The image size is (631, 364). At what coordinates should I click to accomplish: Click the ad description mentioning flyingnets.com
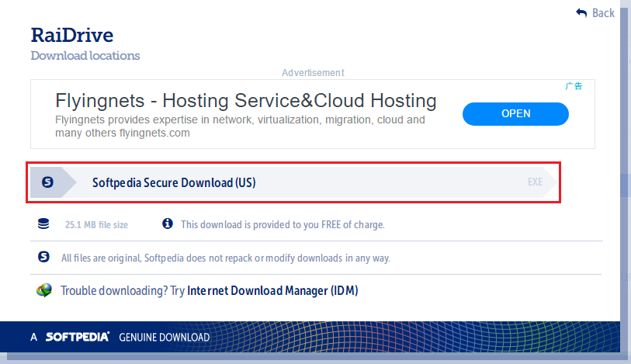240,127
